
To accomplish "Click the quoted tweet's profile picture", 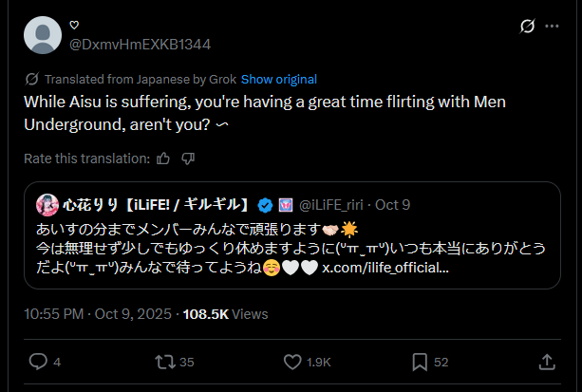I will click(x=47, y=204).
